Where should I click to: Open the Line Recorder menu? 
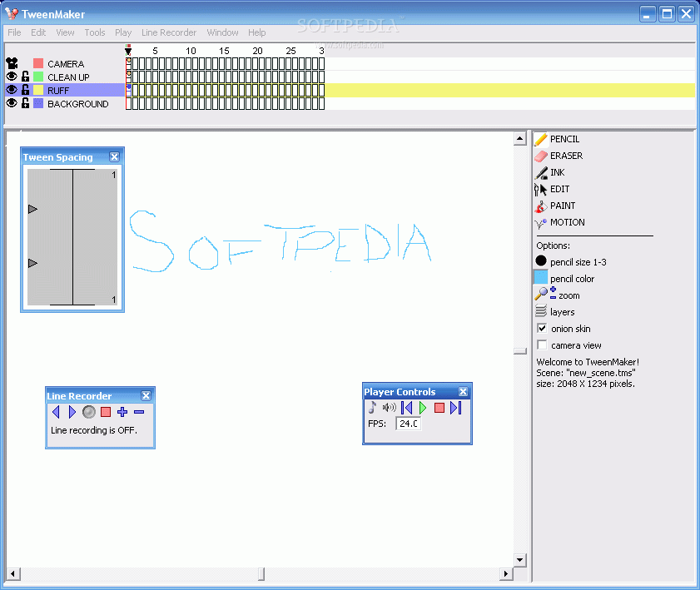[x=169, y=32]
